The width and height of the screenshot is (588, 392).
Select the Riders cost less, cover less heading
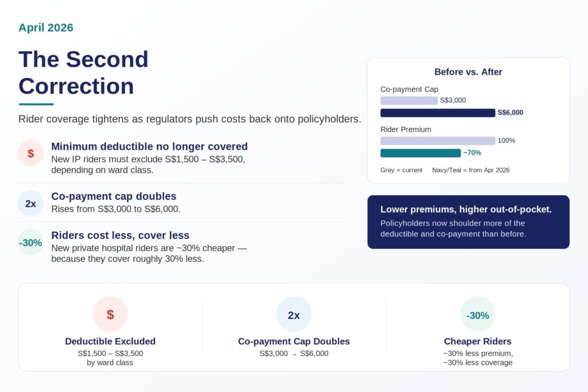121,235
